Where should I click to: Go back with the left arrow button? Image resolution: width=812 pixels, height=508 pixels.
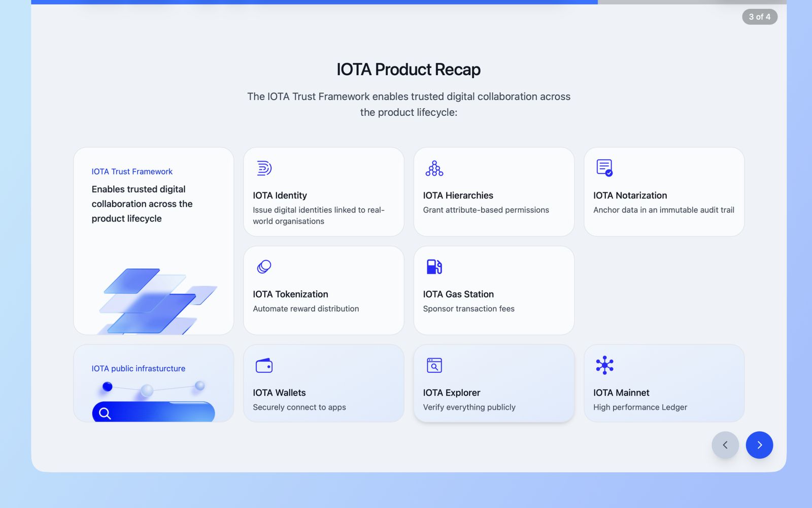[x=725, y=445]
